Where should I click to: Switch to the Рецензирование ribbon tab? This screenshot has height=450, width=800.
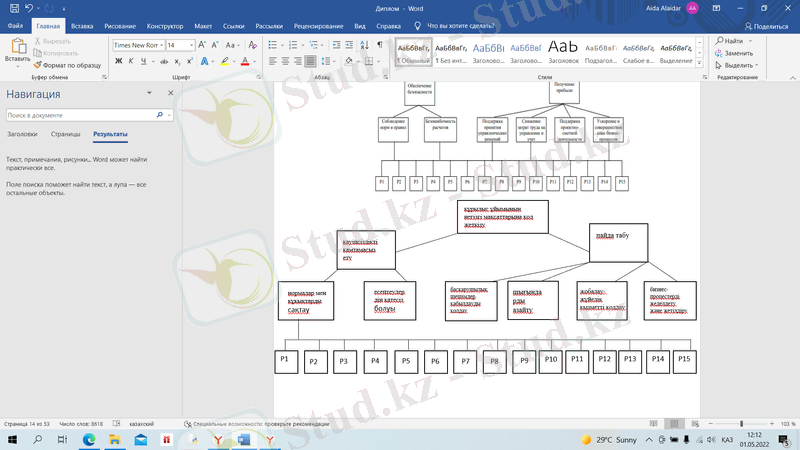[318, 26]
